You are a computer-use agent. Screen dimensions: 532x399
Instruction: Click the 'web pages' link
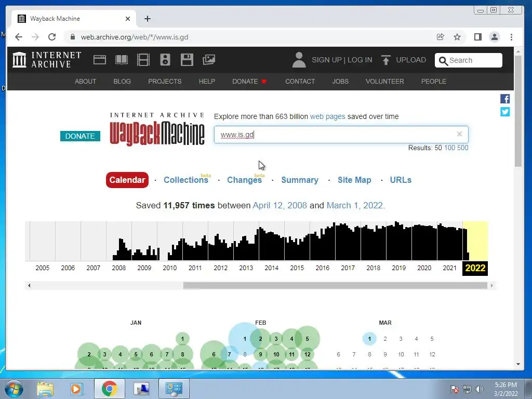point(327,116)
